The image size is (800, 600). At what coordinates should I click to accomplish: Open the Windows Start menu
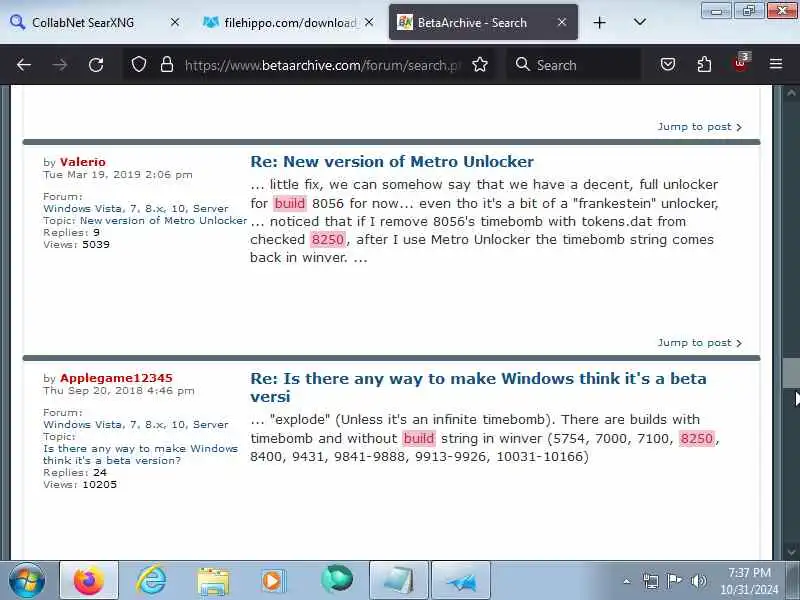(27, 580)
